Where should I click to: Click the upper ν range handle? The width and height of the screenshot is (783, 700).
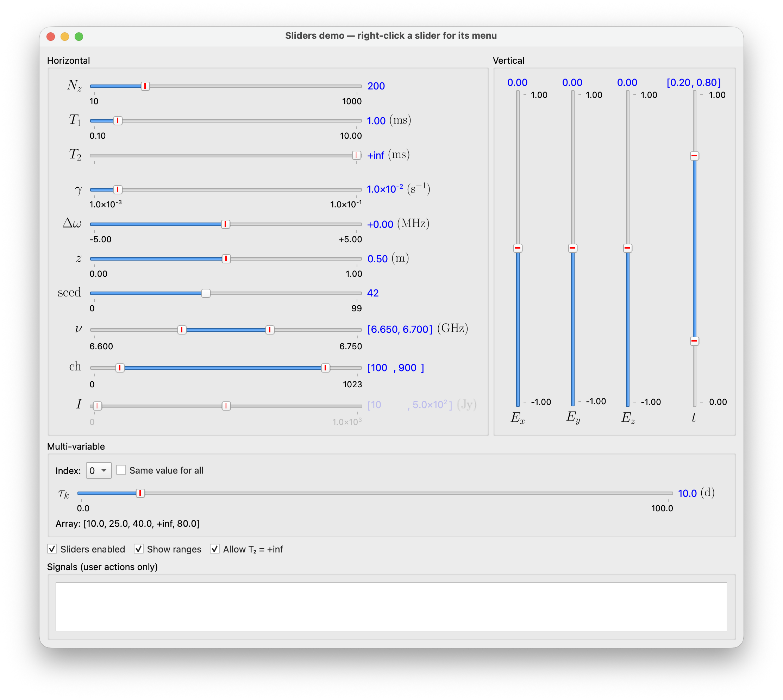[270, 330]
